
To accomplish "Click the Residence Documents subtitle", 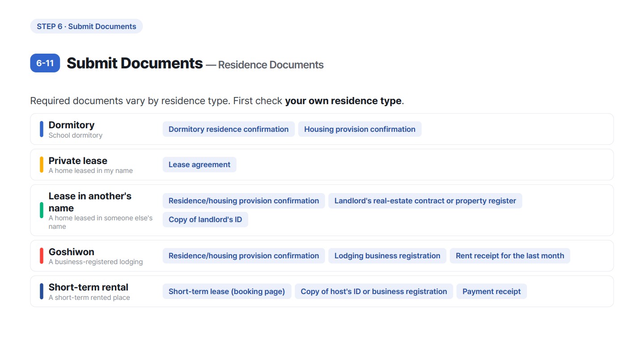I will tap(271, 65).
